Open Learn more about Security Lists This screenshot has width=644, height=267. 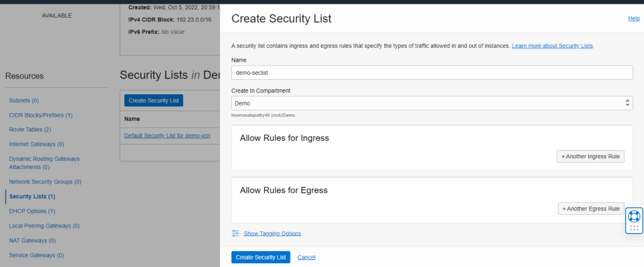(552, 46)
